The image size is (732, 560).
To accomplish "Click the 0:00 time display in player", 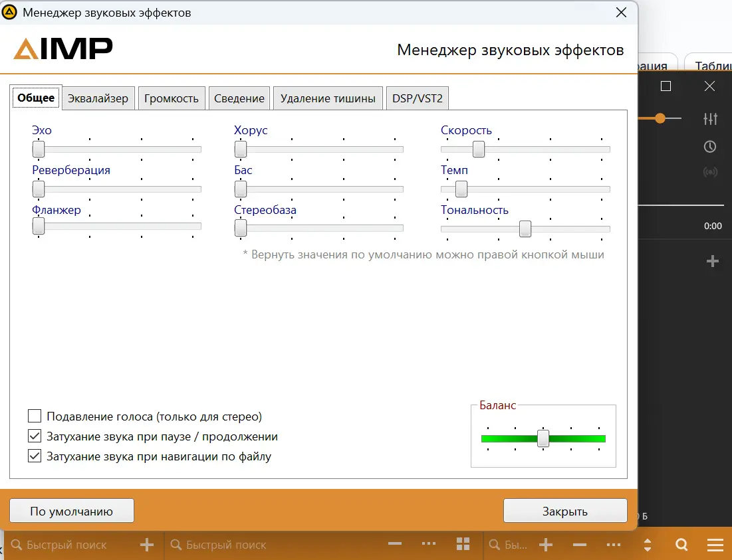I will tap(713, 226).
